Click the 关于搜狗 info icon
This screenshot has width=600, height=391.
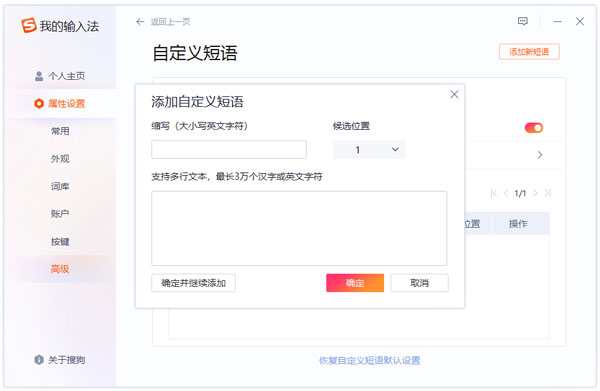tap(39, 360)
